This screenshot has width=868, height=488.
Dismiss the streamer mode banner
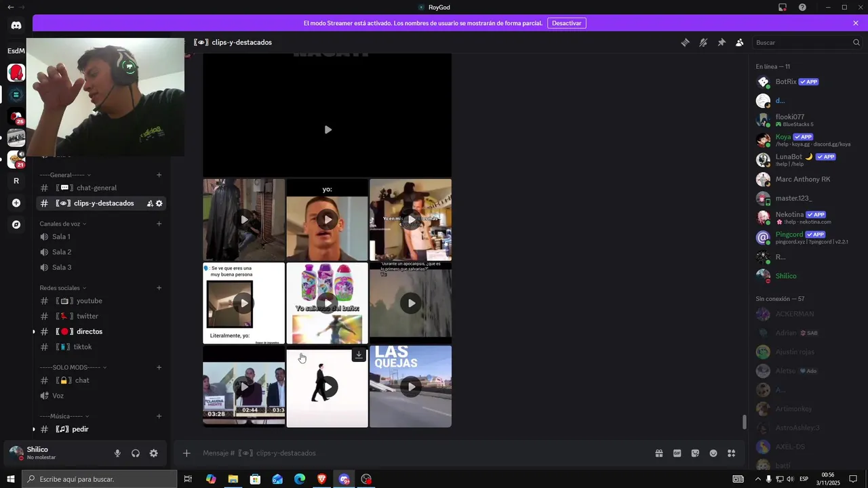(x=856, y=23)
